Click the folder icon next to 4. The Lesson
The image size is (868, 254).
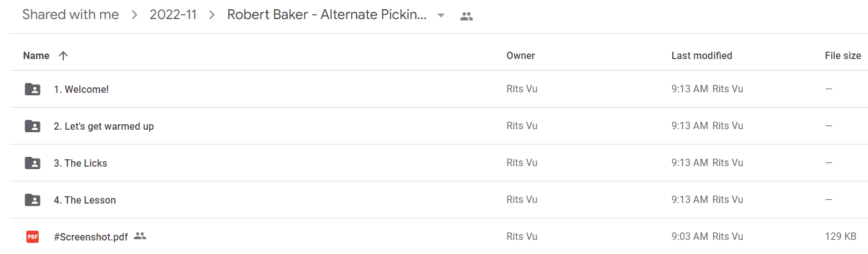tap(33, 200)
